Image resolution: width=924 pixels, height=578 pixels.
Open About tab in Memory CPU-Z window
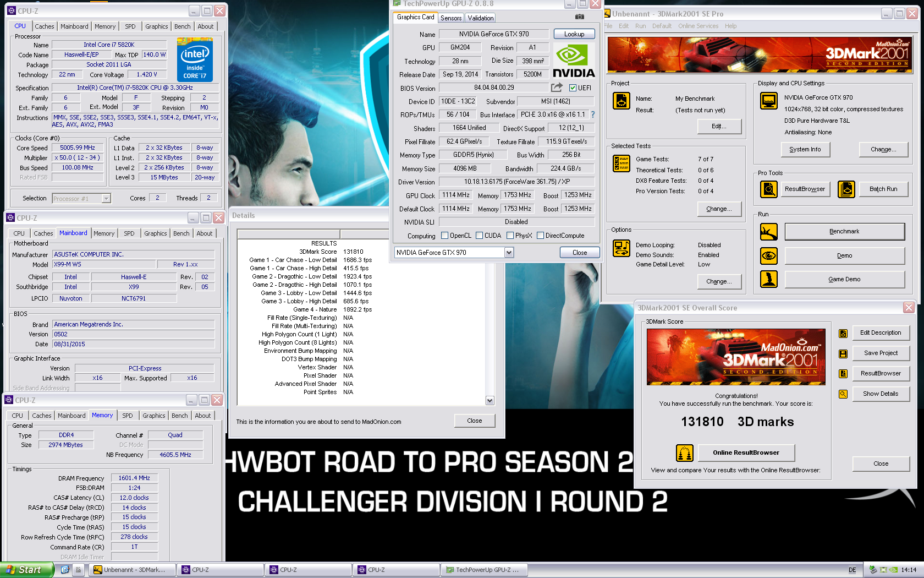(x=203, y=416)
